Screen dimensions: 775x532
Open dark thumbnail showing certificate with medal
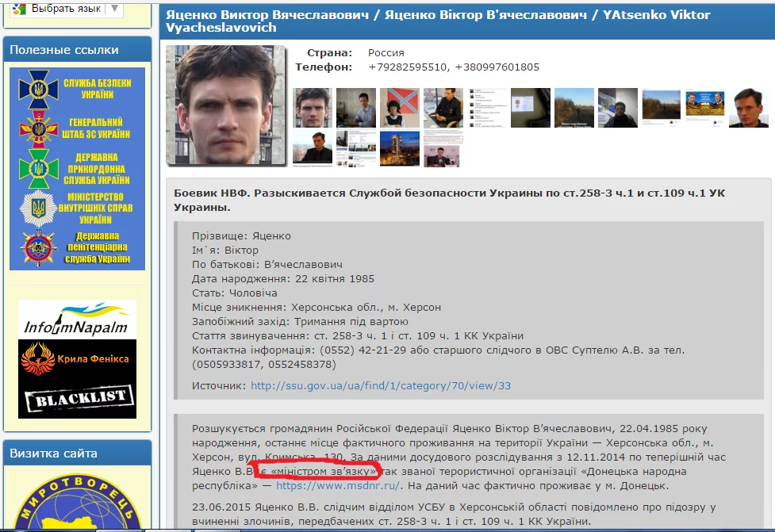point(531,108)
